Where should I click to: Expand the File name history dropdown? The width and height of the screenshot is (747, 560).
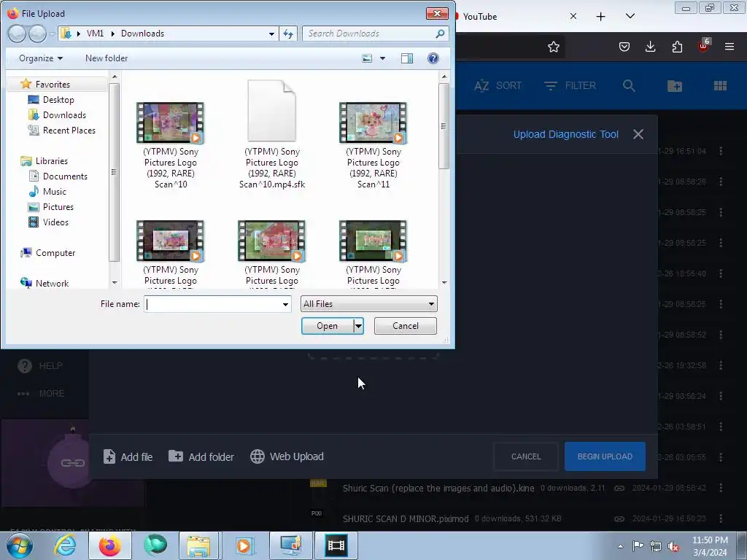[x=285, y=304]
